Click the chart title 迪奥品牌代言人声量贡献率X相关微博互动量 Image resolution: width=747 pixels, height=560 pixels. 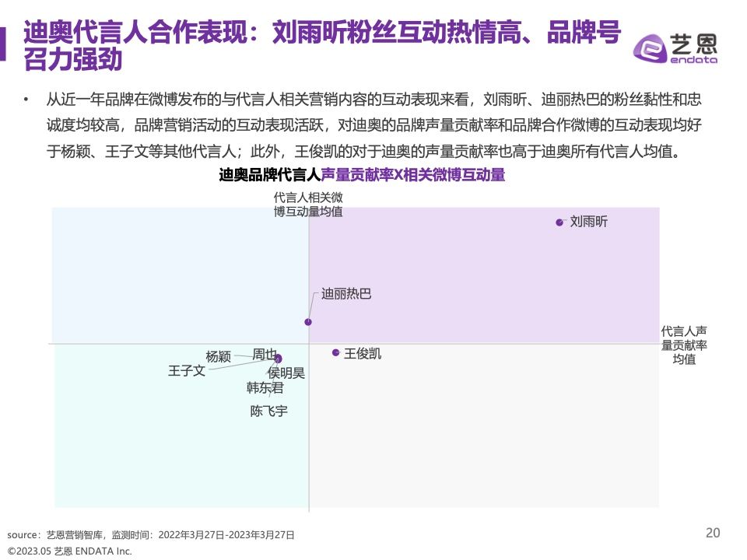362,175
